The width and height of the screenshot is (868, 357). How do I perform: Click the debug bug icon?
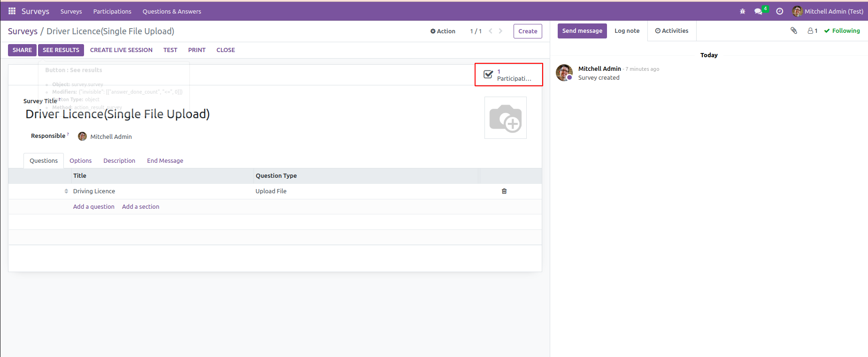[x=742, y=11]
